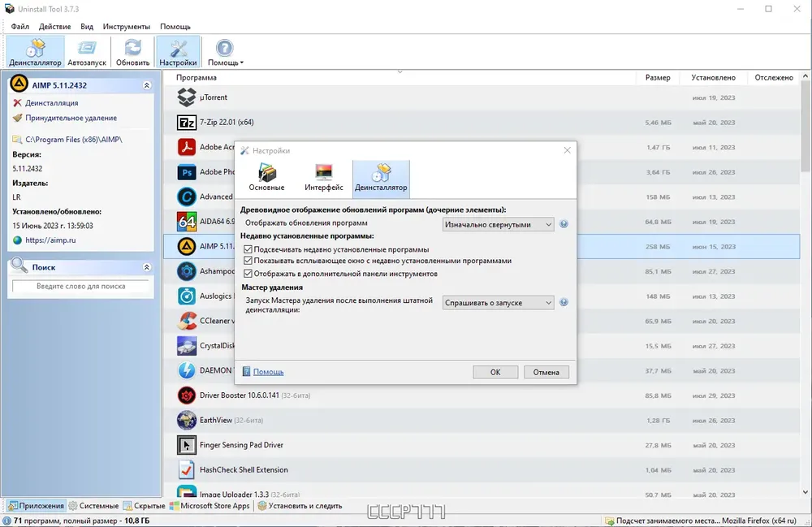Open the Автозапуск toolbar button
This screenshot has height=527, width=812.
(x=87, y=52)
